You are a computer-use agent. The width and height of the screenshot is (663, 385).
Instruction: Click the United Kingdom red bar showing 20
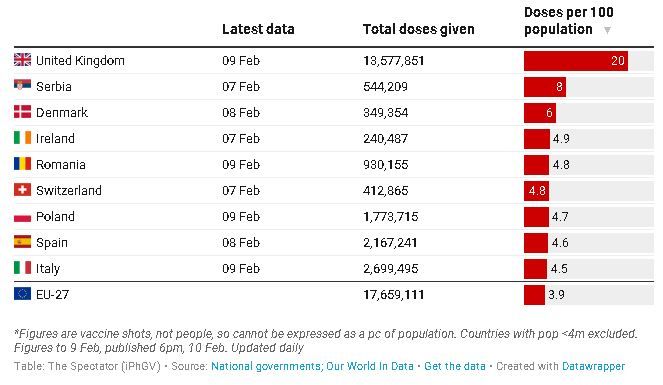click(x=576, y=61)
